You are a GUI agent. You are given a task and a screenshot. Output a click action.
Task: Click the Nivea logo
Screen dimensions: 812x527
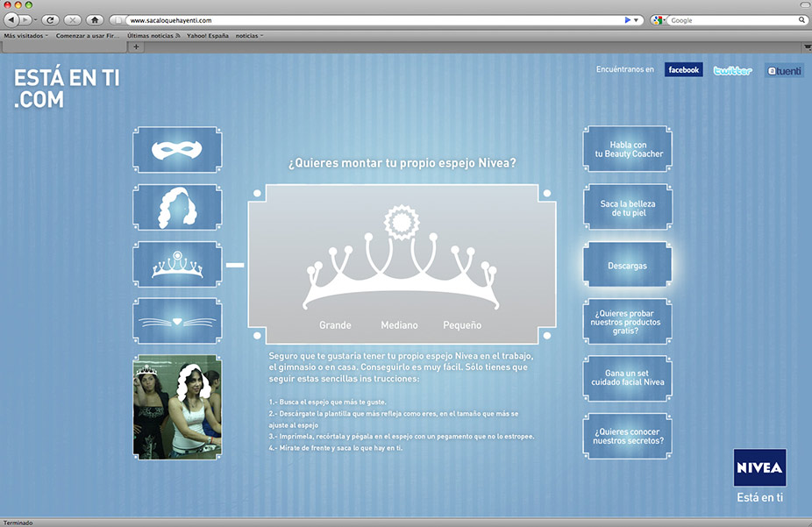[759, 468]
